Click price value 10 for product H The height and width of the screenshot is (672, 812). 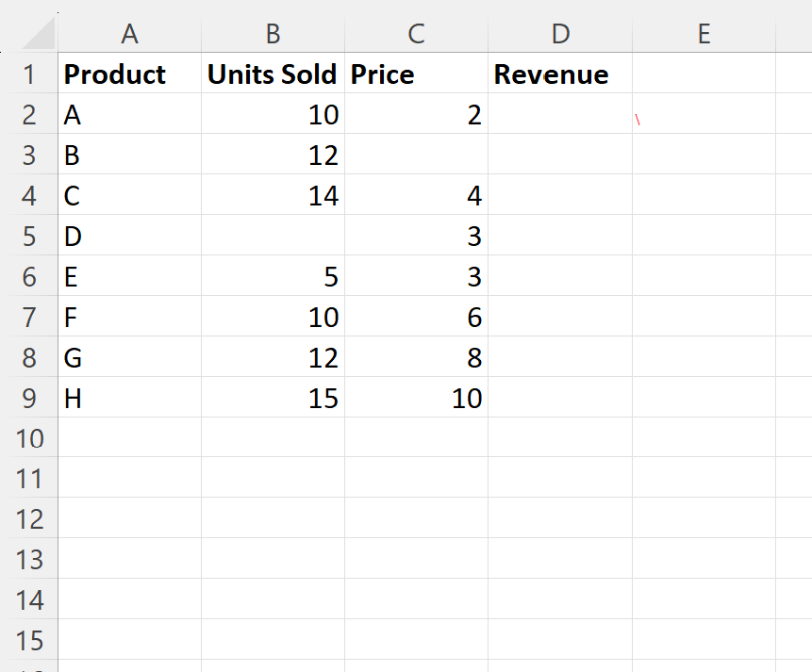pyautogui.click(x=416, y=398)
